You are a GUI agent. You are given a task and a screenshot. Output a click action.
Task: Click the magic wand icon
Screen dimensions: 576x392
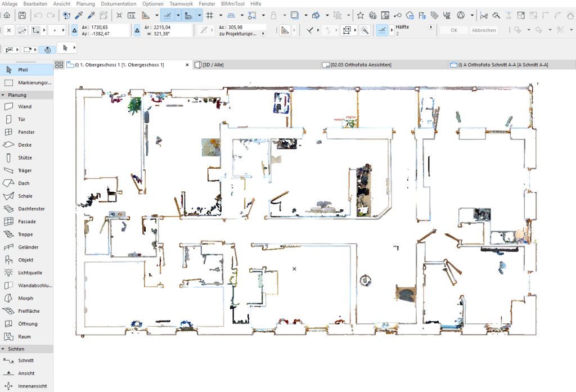point(365,30)
